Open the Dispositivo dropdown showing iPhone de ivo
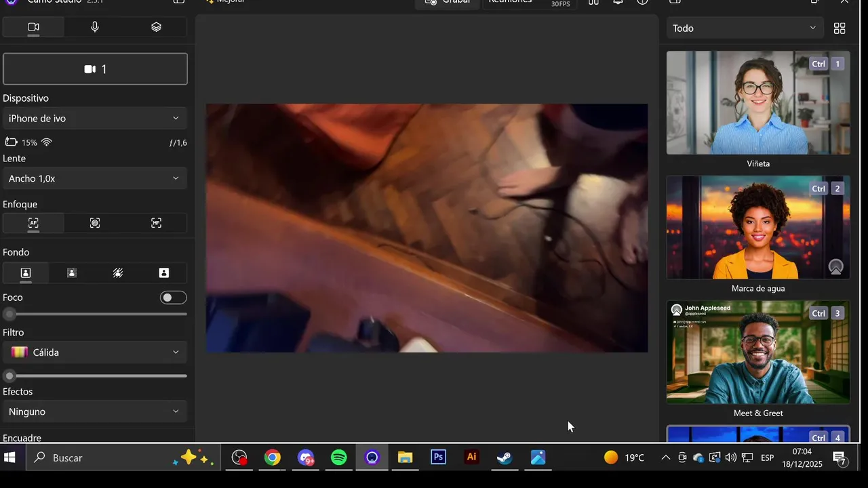This screenshot has width=868, height=488. coord(95,119)
